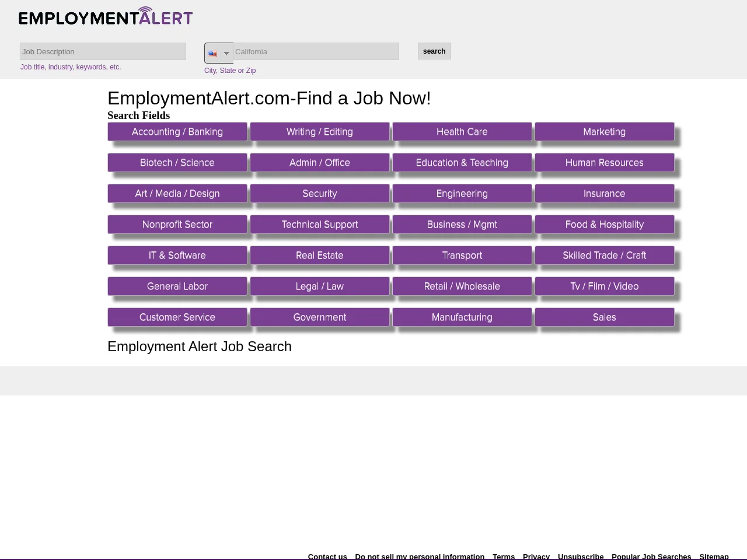Click 'Job title, industry, keywords, etc.' hint
Viewport: 747px width, 560px height.
[71, 67]
